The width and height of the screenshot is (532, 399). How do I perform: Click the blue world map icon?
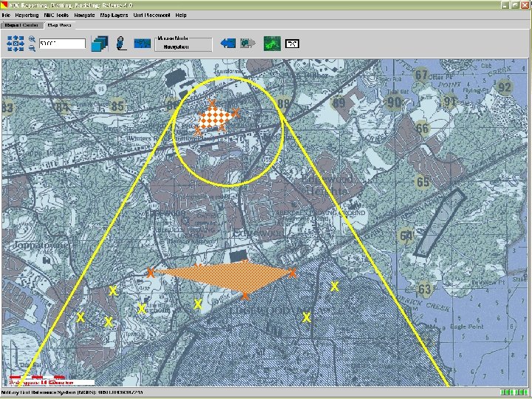click(142, 44)
